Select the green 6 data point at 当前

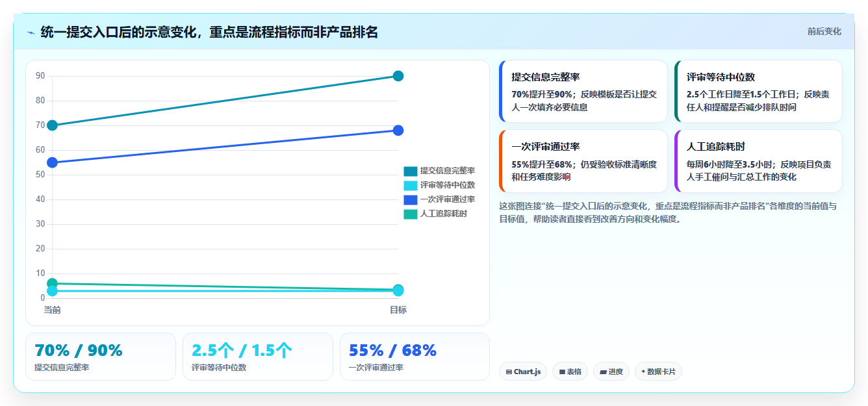[x=52, y=283]
